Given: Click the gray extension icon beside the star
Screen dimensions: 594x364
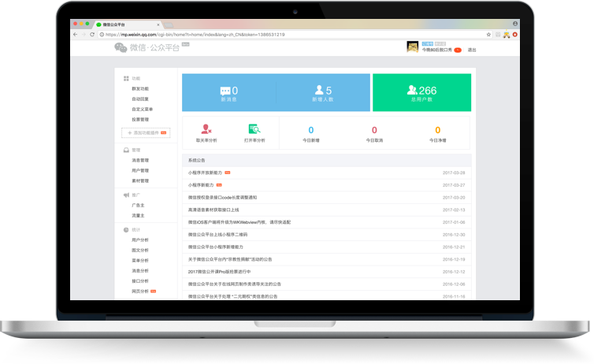Looking at the screenshot, I should [x=498, y=35].
